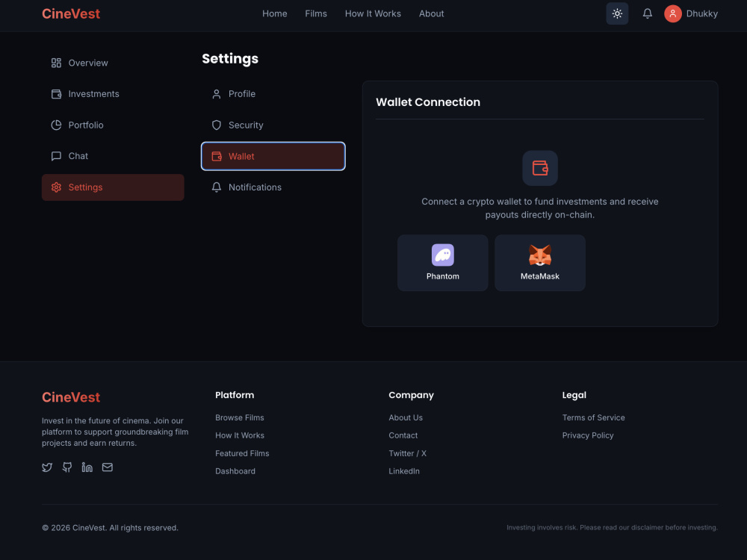Click the Wallet Connection heading
Image resolution: width=747 pixels, height=560 pixels.
point(428,102)
